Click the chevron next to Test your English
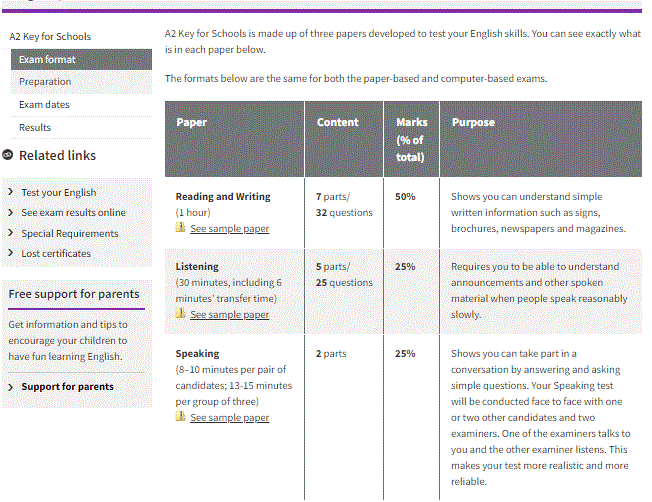 [11, 192]
